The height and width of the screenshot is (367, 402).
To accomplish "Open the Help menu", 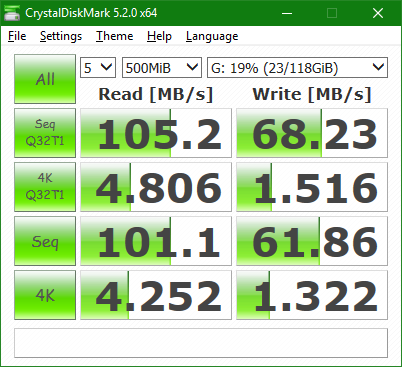I will 159,36.
